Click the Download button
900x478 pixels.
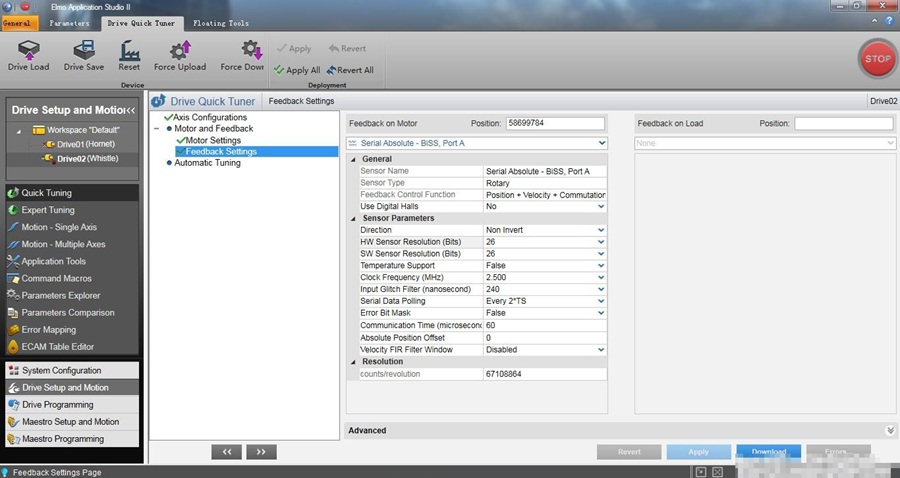pos(769,452)
